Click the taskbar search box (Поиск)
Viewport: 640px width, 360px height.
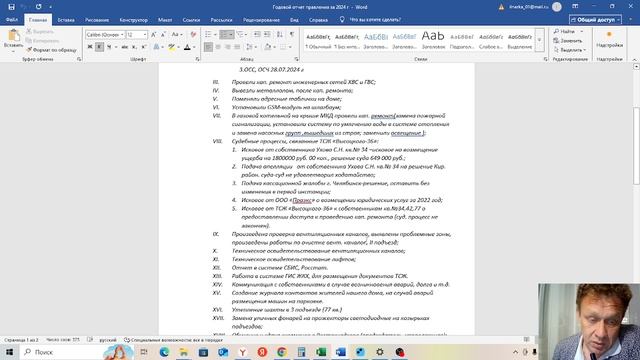point(78,351)
